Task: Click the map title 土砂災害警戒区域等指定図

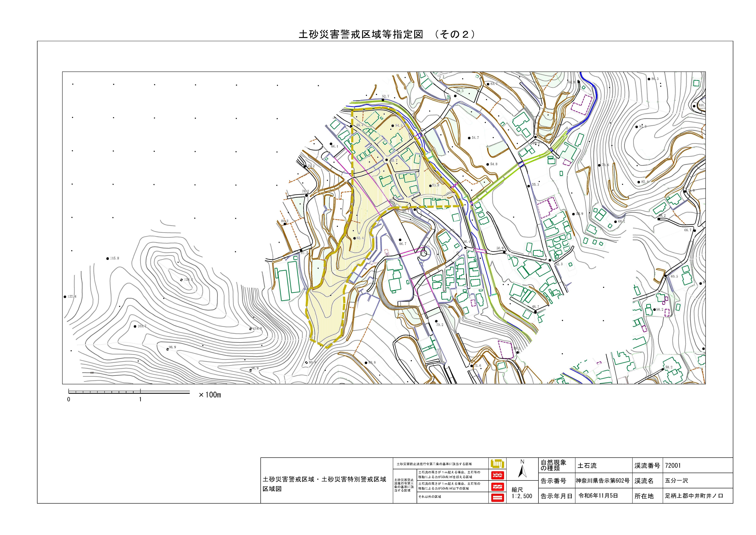Action: (361, 35)
